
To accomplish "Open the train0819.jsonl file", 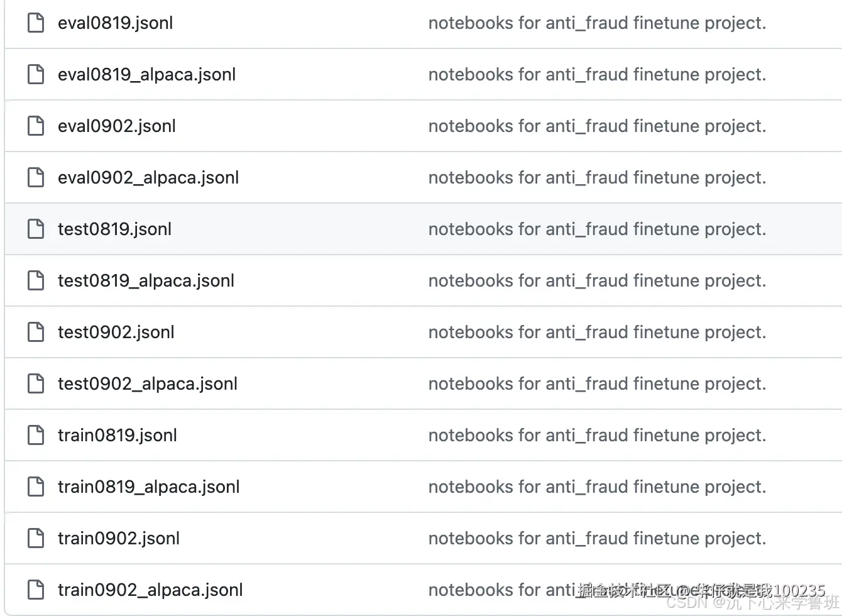I will click(118, 436).
